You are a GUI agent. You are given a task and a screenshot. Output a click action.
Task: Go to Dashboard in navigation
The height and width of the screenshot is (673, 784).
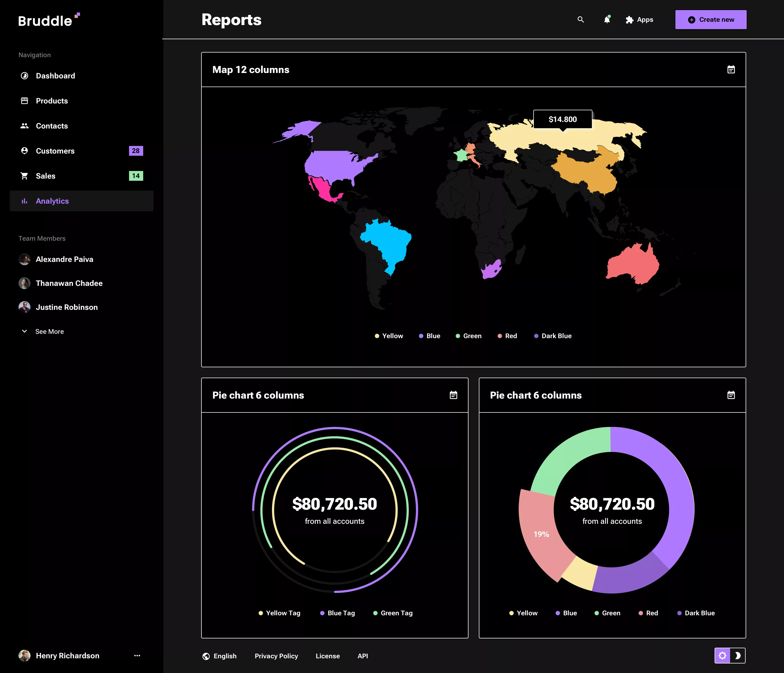55,76
